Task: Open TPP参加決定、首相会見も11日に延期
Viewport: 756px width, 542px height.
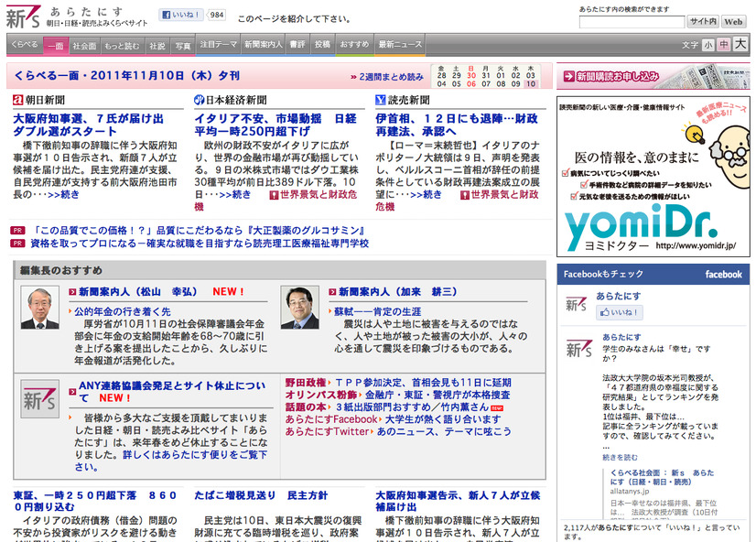Action: [424, 383]
